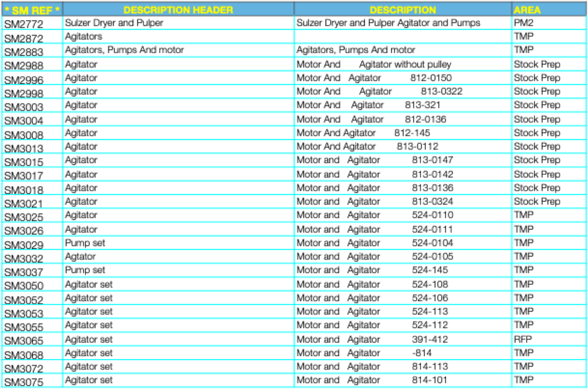Click the DESCRIPTION HEADER column header

tap(178, 9)
